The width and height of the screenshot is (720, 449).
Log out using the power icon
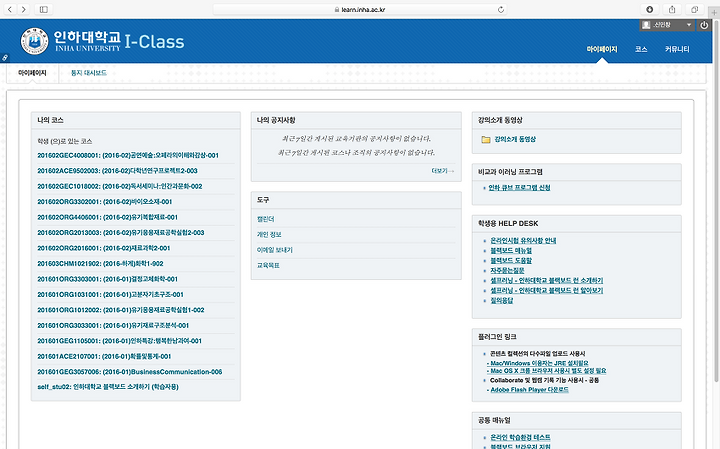tap(704, 25)
